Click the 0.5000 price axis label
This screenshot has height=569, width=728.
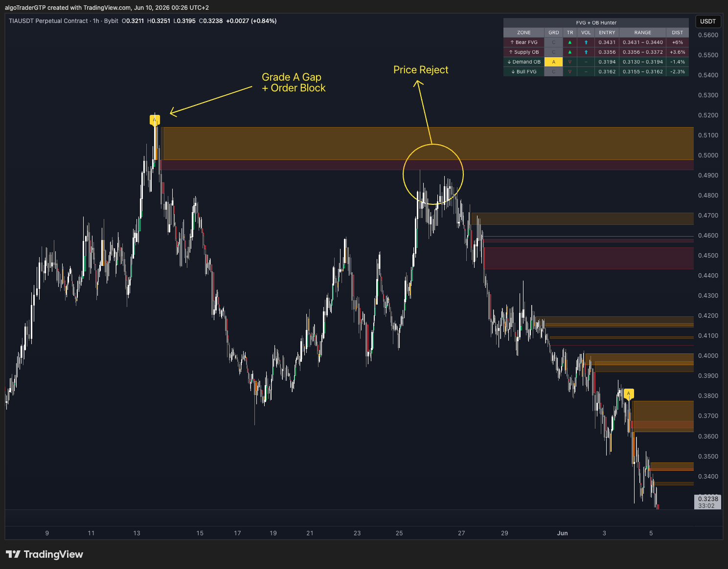tap(708, 155)
